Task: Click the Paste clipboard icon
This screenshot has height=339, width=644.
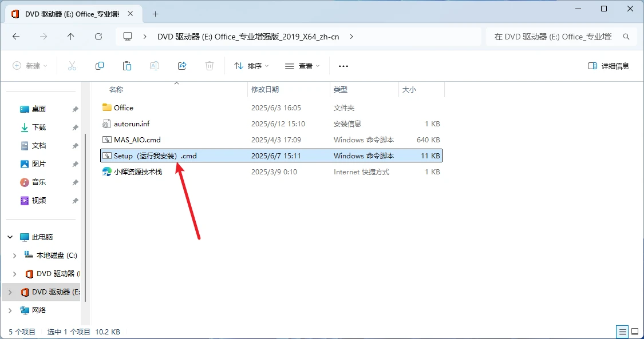Action: [x=127, y=66]
